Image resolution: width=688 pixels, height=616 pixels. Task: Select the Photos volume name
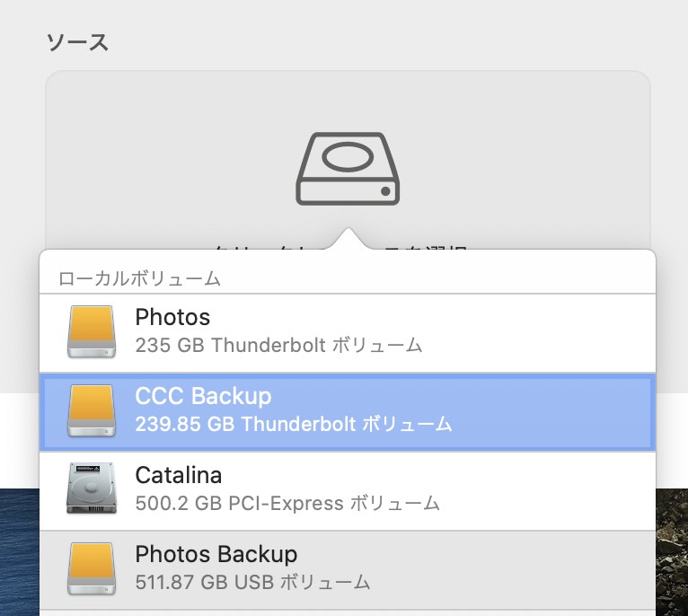[172, 317]
